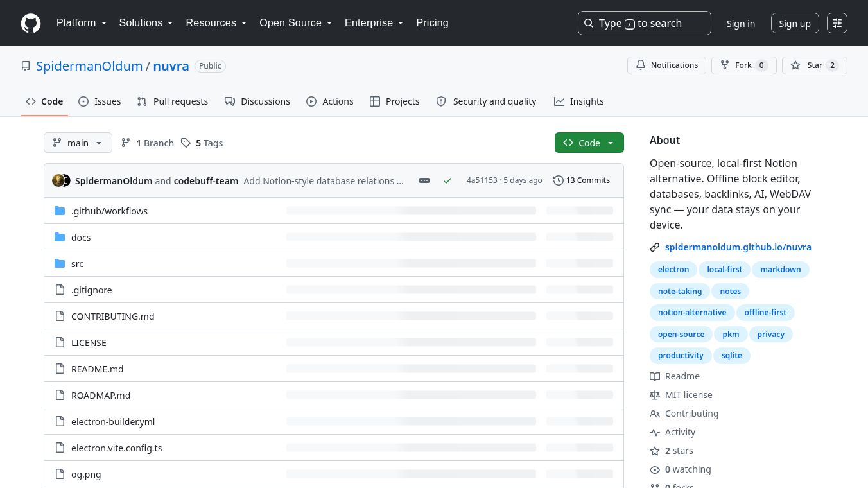Click the Sign in link
The width and height of the screenshot is (868, 488).
[741, 23]
